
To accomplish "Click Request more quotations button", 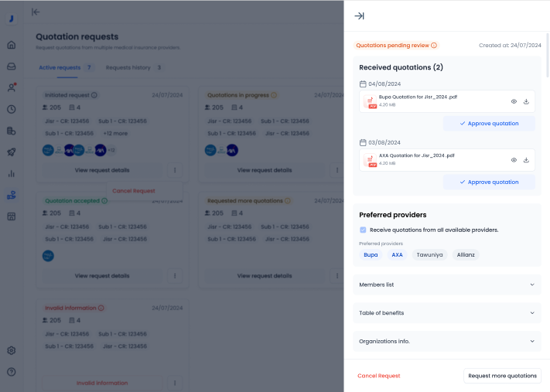I will 502,376.
